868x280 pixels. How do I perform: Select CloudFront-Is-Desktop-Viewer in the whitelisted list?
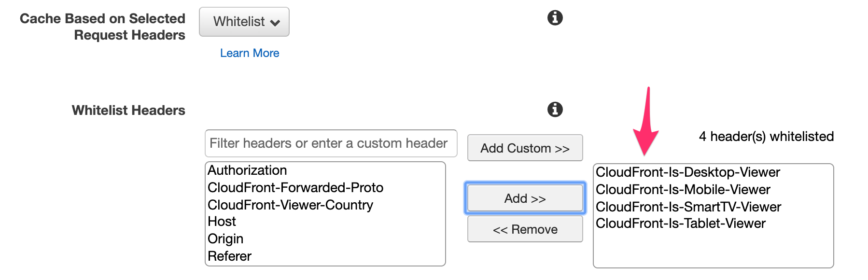(688, 172)
